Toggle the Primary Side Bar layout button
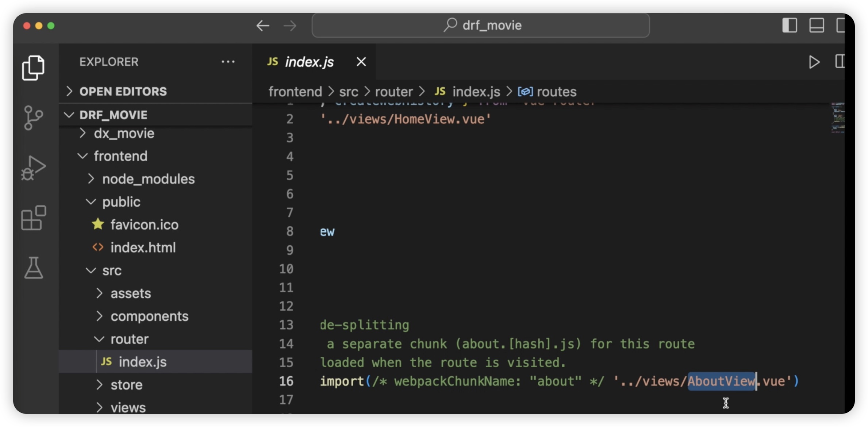 point(790,26)
